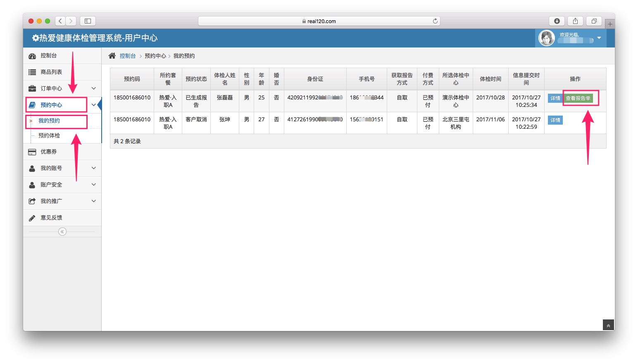Click the scroll-to-top arrow button

click(608, 326)
